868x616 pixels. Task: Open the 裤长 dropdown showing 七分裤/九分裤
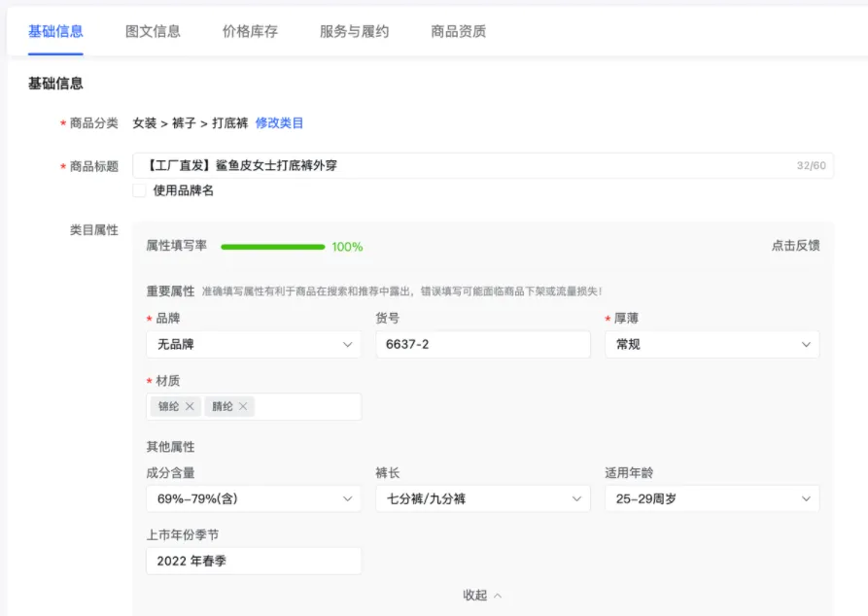pyautogui.click(x=482, y=497)
